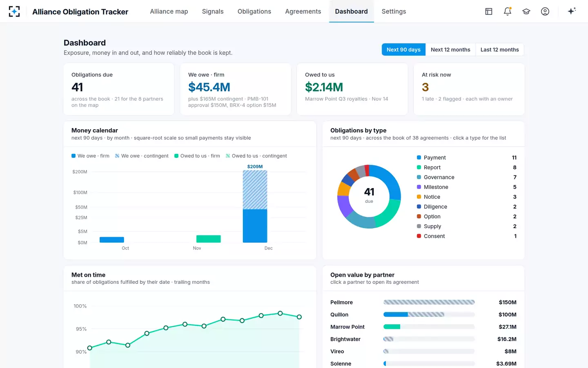Select the Milestone obligation type
The height and width of the screenshot is (368, 588).
(467, 187)
